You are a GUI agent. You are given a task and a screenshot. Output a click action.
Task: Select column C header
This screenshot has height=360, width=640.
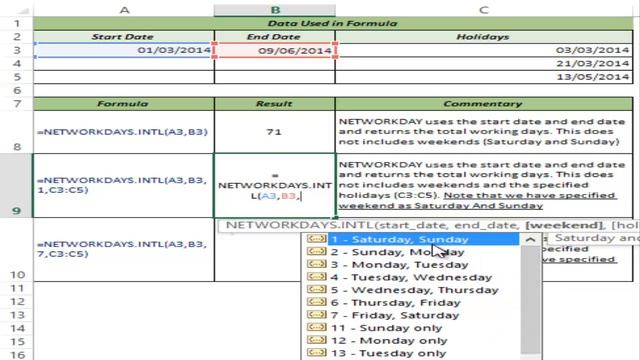coord(484,10)
